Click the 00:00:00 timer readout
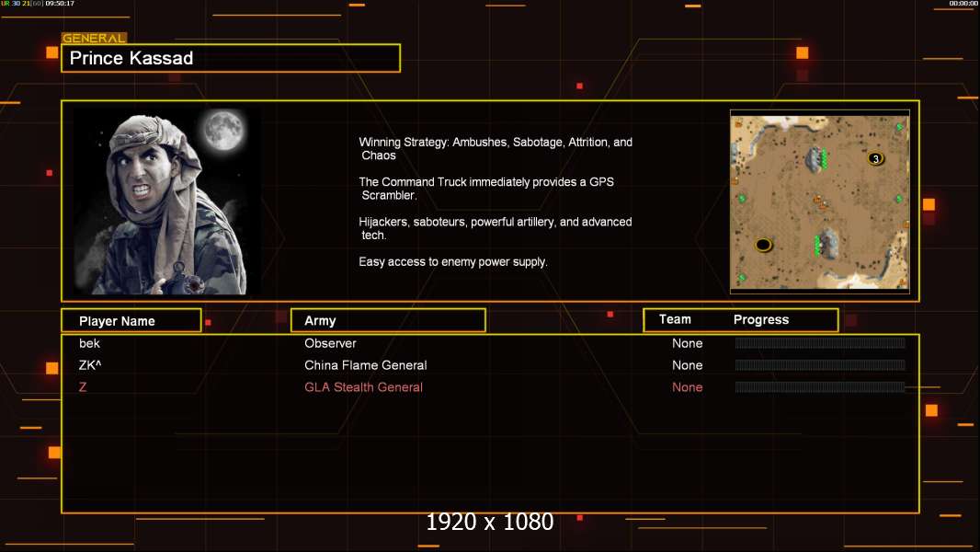 (x=963, y=4)
